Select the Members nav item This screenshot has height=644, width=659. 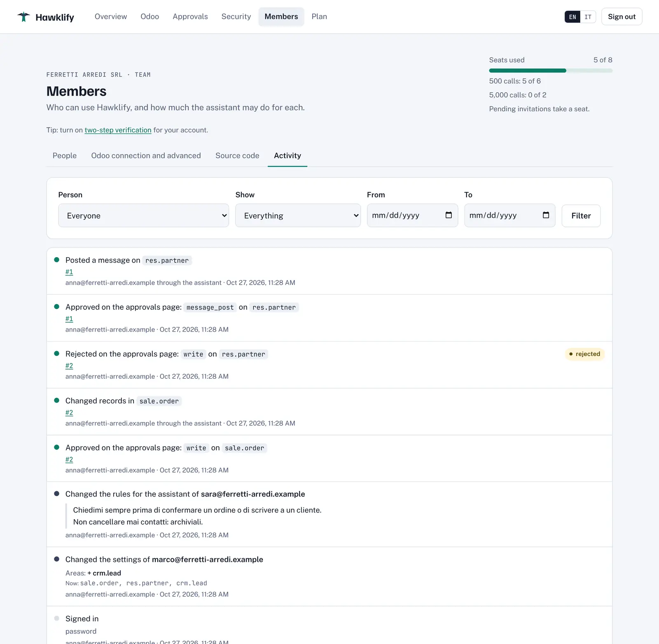(x=281, y=16)
